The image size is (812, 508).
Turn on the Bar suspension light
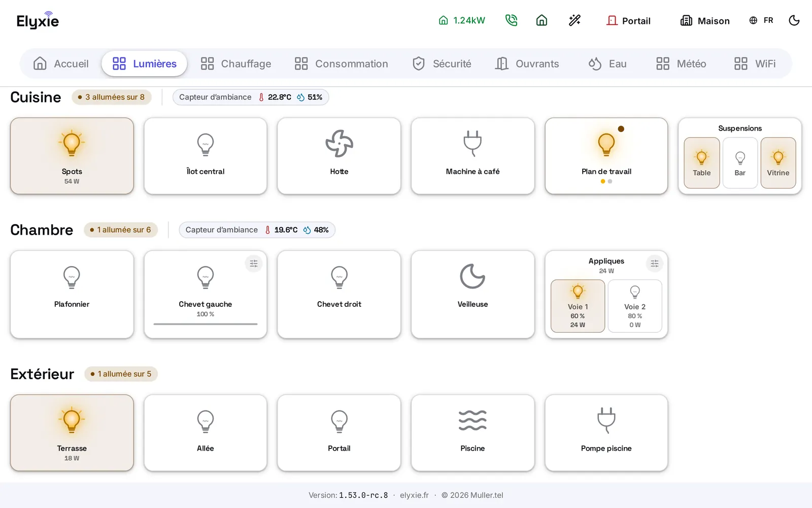coord(740,163)
